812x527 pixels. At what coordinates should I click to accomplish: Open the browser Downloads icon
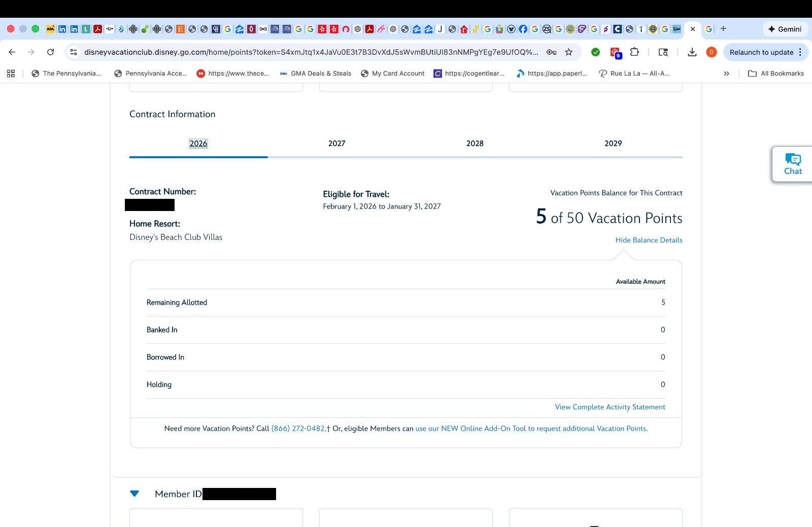tap(692, 52)
